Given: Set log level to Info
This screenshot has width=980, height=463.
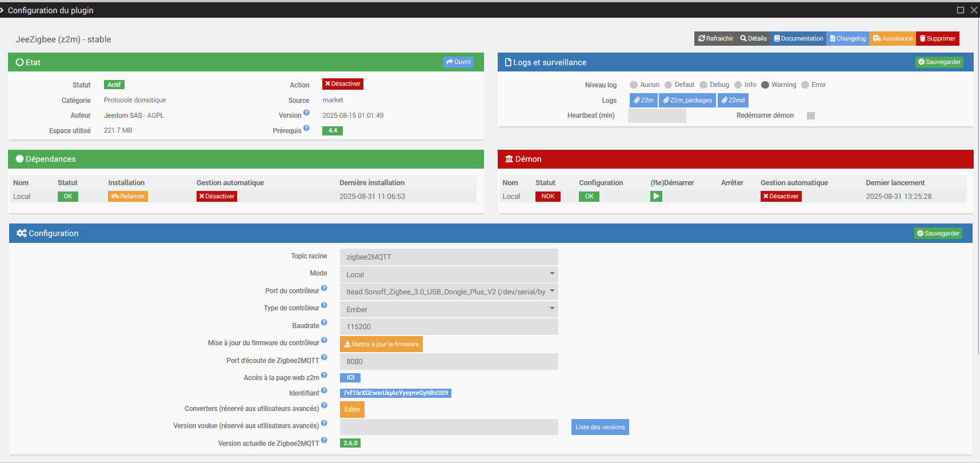Looking at the screenshot, I should [x=738, y=85].
